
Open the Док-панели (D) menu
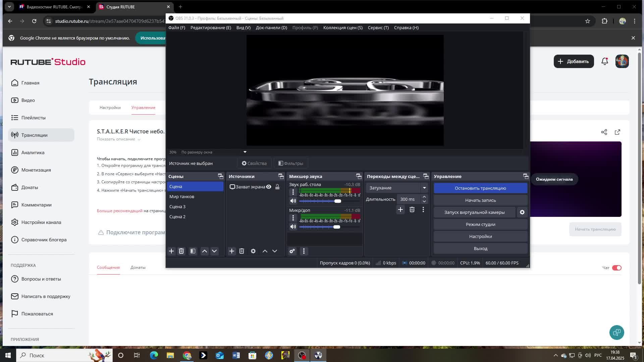pyautogui.click(x=271, y=28)
